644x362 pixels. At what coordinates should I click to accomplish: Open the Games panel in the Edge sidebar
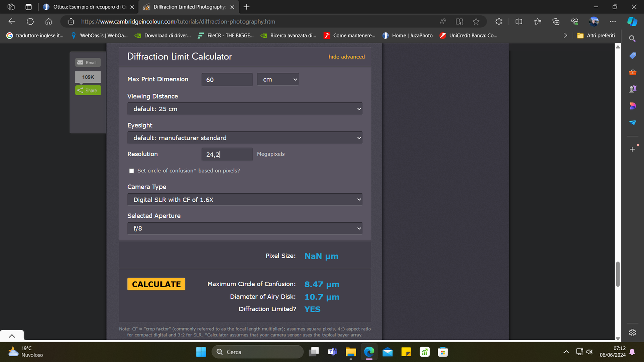click(632, 88)
